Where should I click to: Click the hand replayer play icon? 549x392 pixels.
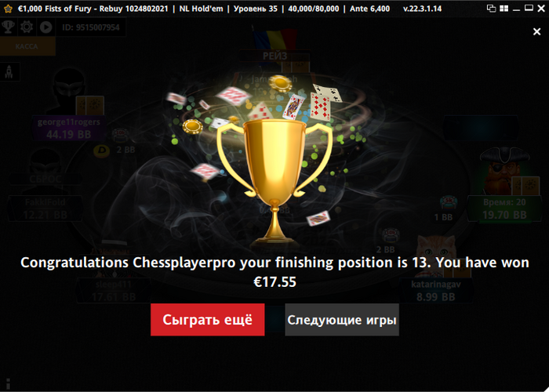[x=45, y=27]
